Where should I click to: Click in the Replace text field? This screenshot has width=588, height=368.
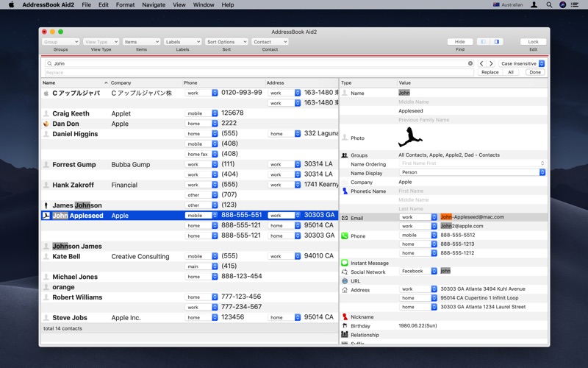[259, 72]
